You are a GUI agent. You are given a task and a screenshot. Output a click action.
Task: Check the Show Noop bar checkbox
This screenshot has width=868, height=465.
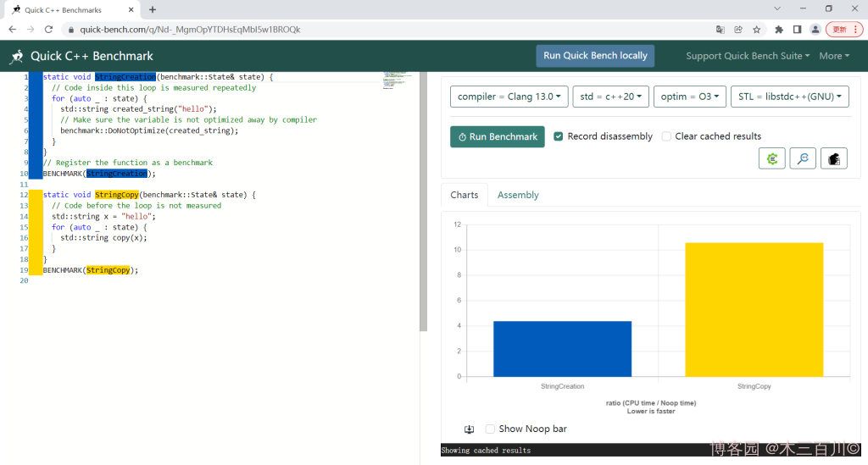pos(490,429)
